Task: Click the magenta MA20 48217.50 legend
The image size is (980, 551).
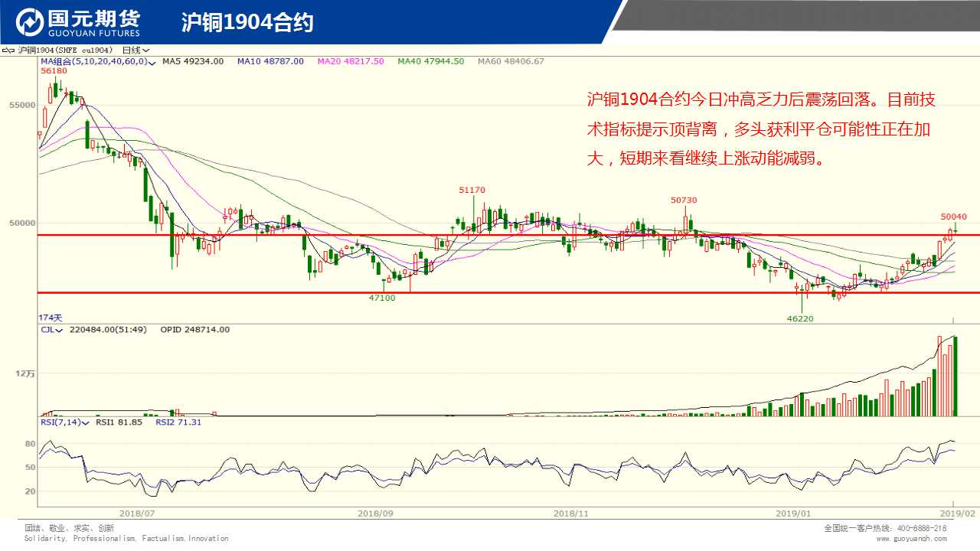Action: [x=351, y=61]
